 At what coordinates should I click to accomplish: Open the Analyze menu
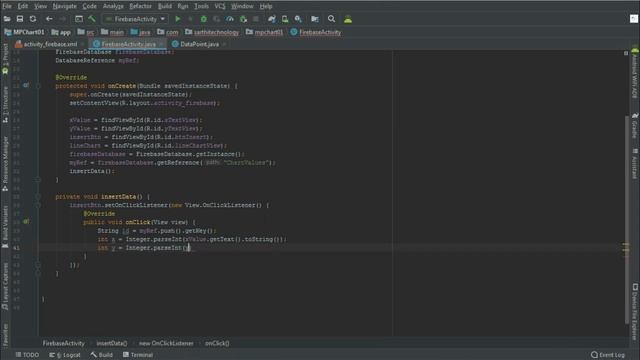[x=113, y=6]
